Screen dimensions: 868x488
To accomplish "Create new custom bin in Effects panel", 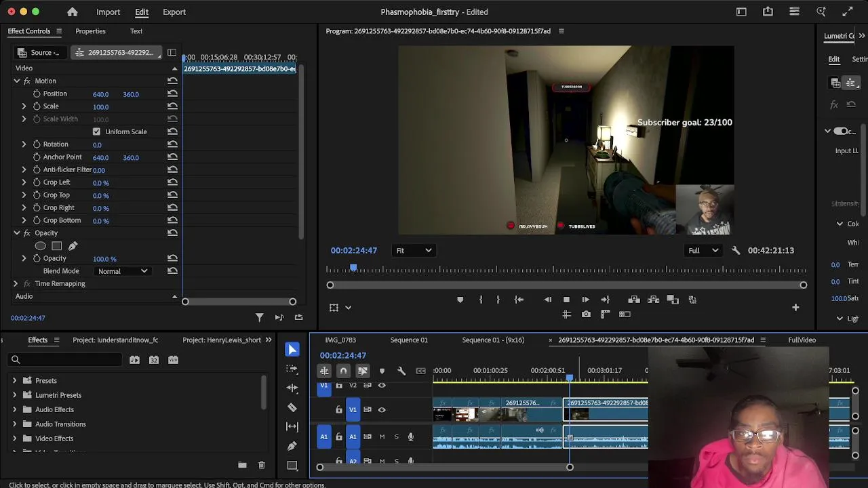I will (x=242, y=465).
